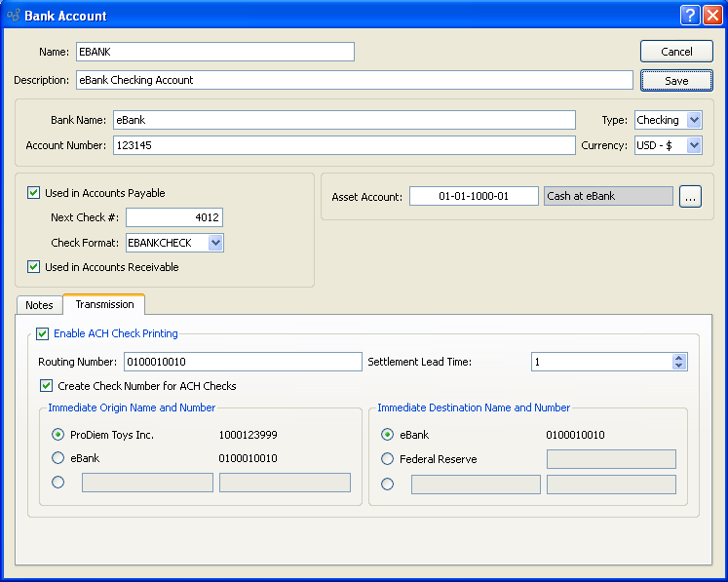Close the Bank Account dialog
The width and height of the screenshot is (728, 582).
click(711, 16)
